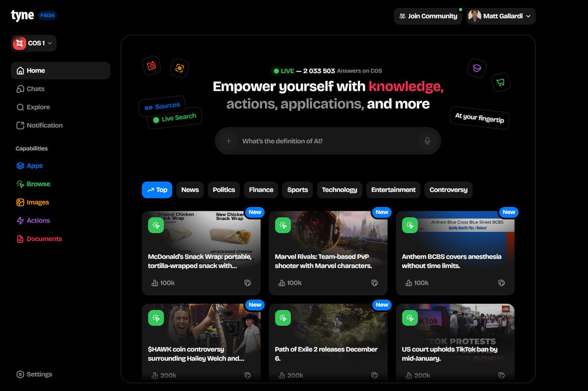Open the Actions capability

33,220
